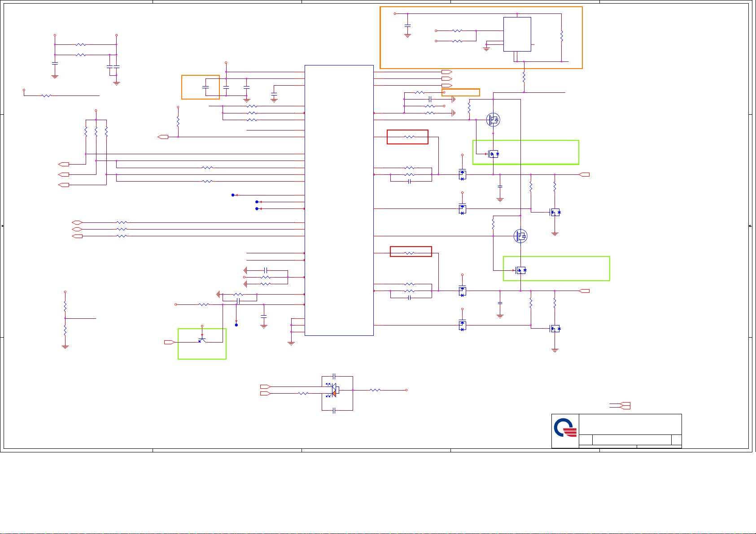
Task: Select the NPN transistor inside the small green box
Action: [202, 340]
